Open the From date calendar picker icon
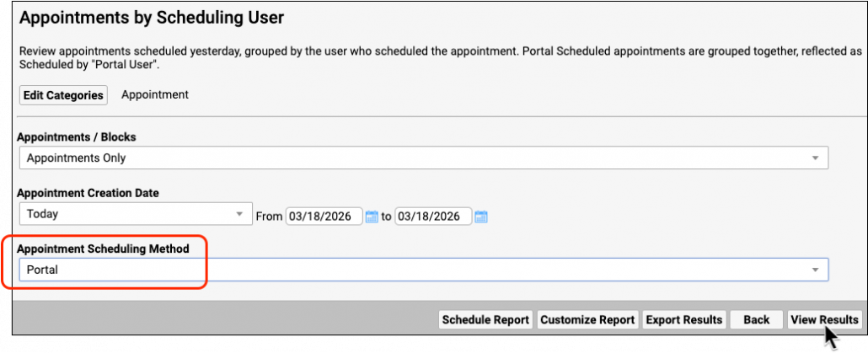868x353 pixels. (372, 217)
